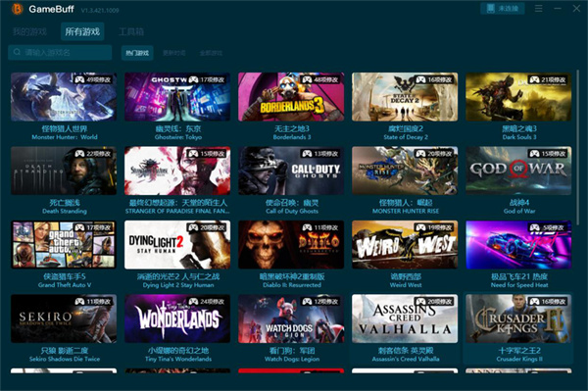Click gamepad icon on Call of Duty Ghosts
588x391 pixels.
click(x=307, y=153)
